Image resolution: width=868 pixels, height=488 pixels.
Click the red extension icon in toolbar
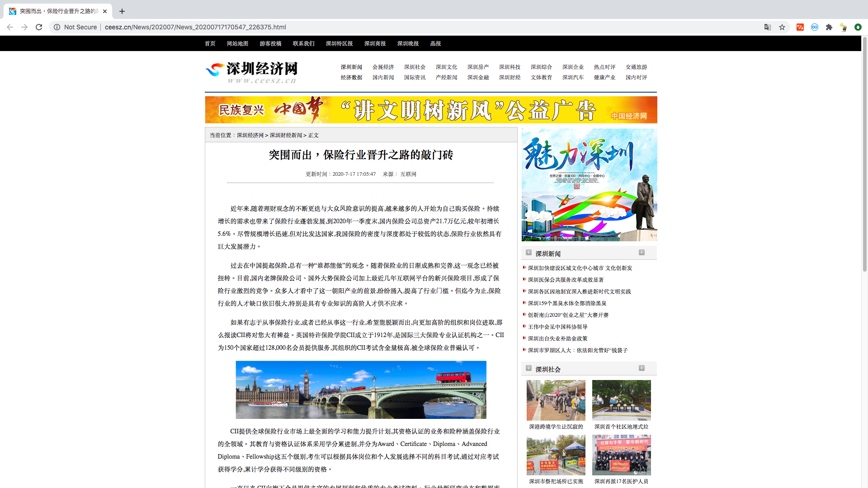[x=800, y=27]
